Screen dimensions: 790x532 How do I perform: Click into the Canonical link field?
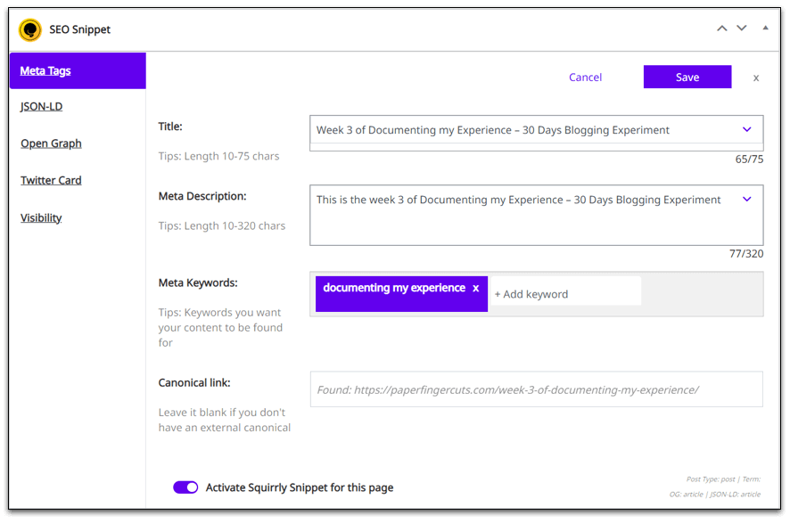[x=536, y=389]
